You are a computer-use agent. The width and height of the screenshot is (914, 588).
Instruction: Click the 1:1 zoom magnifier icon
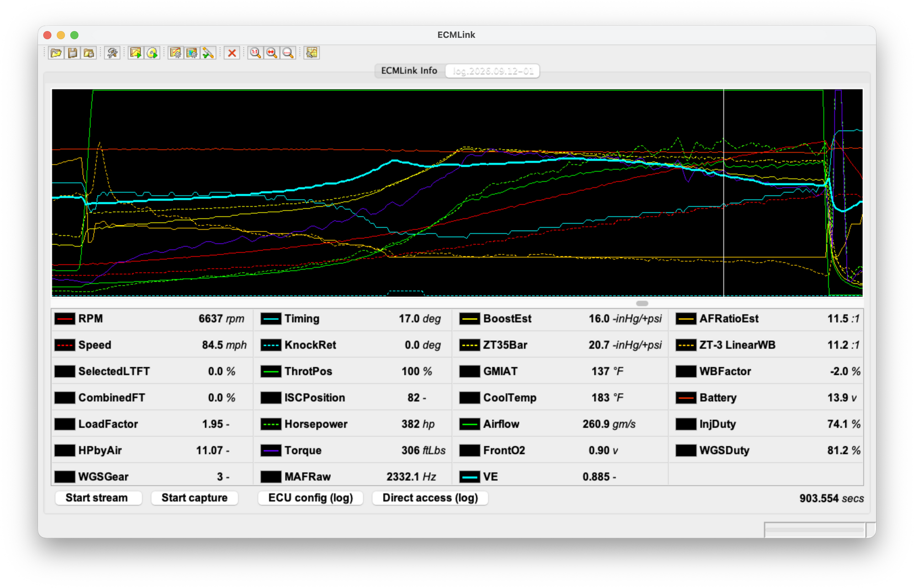[255, 53]
